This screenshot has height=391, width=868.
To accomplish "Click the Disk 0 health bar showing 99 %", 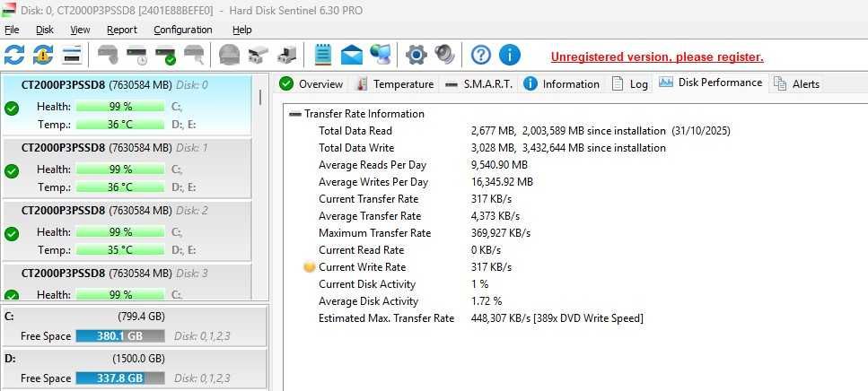I will point(120,107).
